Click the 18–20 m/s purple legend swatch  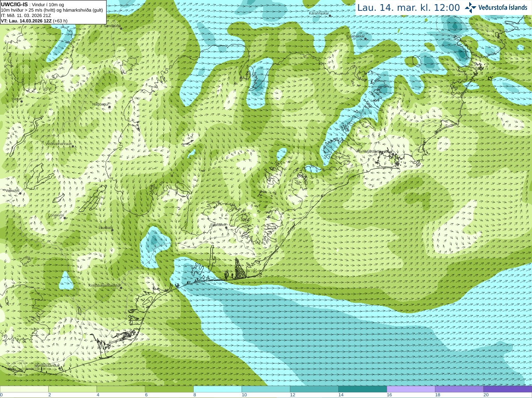pos(459,389)
